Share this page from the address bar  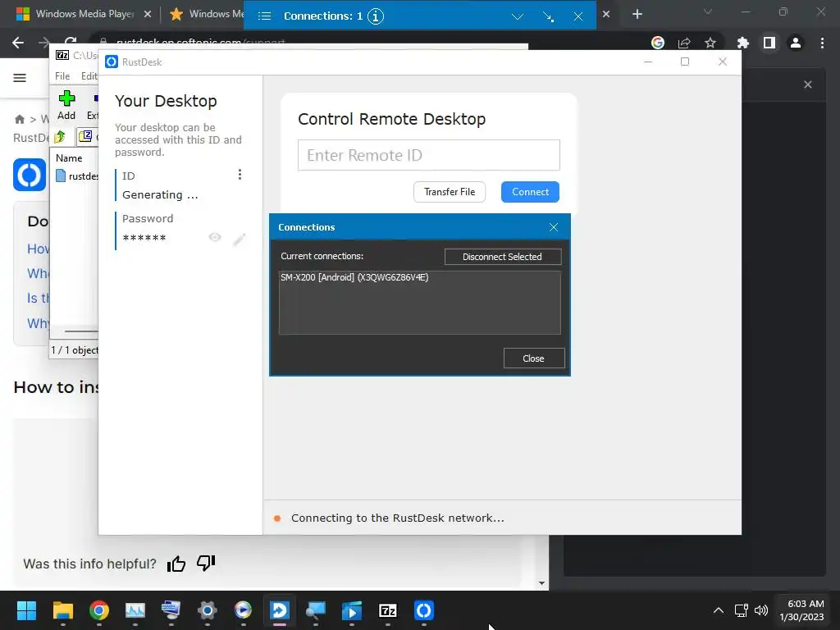coord(684,43)
